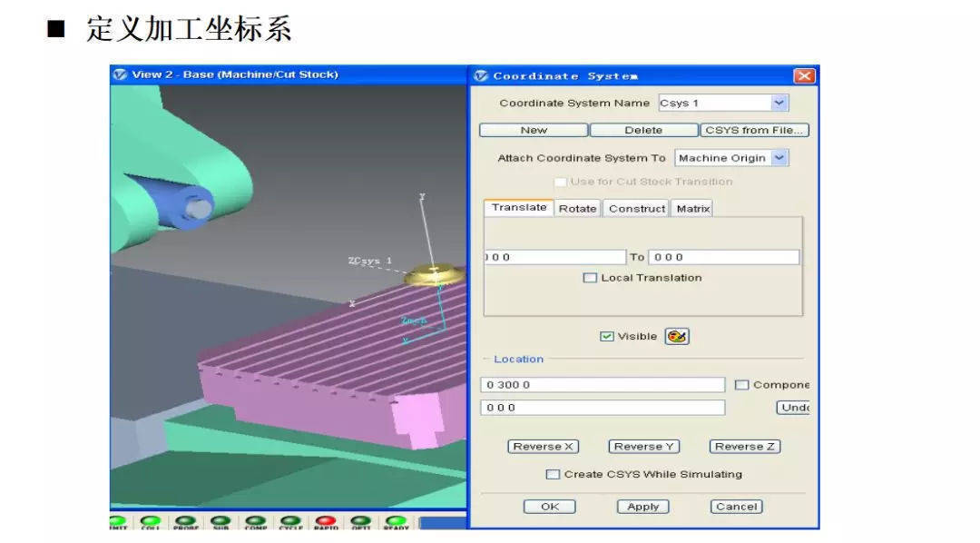Click the New button

point(534,130)
